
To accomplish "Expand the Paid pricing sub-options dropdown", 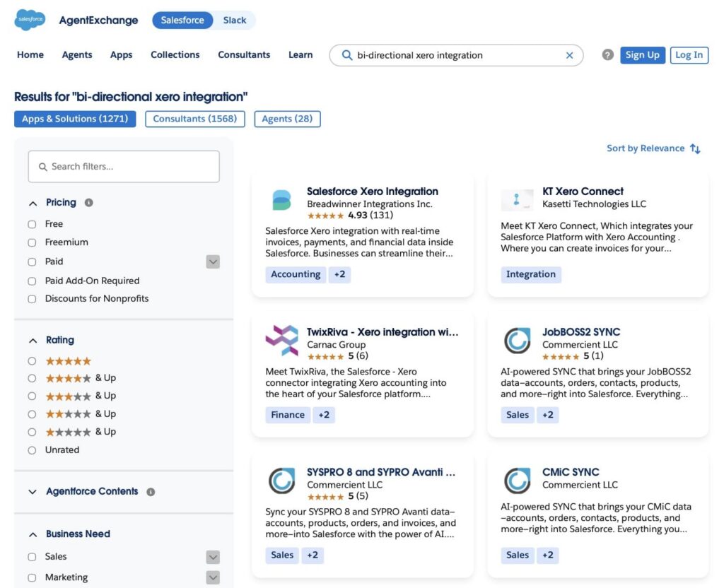I will 213,262.
